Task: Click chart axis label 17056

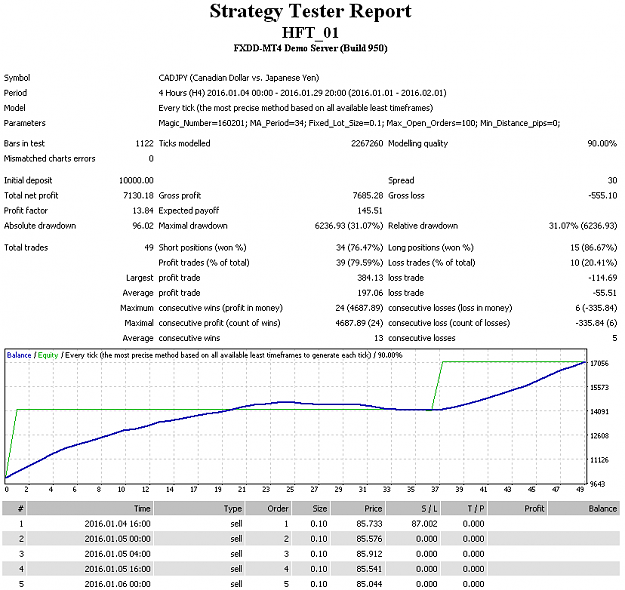Action: tap(599, 364)
